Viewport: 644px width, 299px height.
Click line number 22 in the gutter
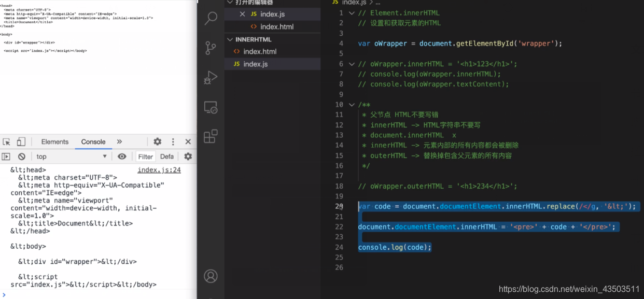click(339, 227)
